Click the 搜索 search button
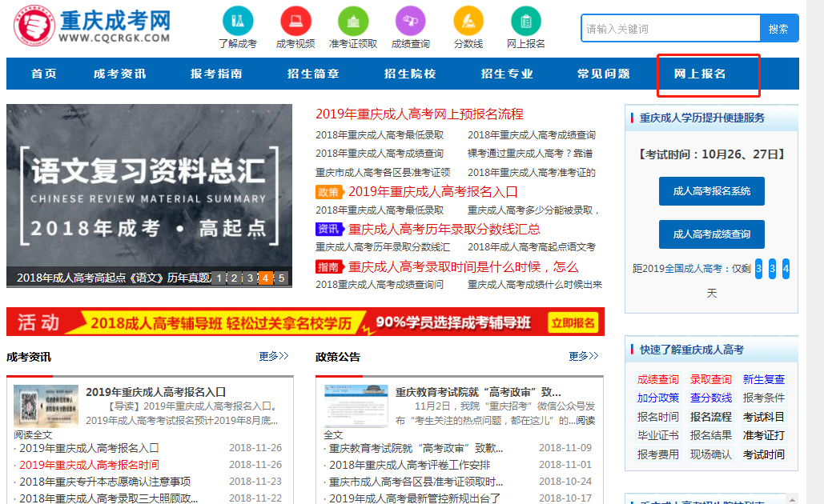This screenshot has width=824, height=504. tap(779, 28)
